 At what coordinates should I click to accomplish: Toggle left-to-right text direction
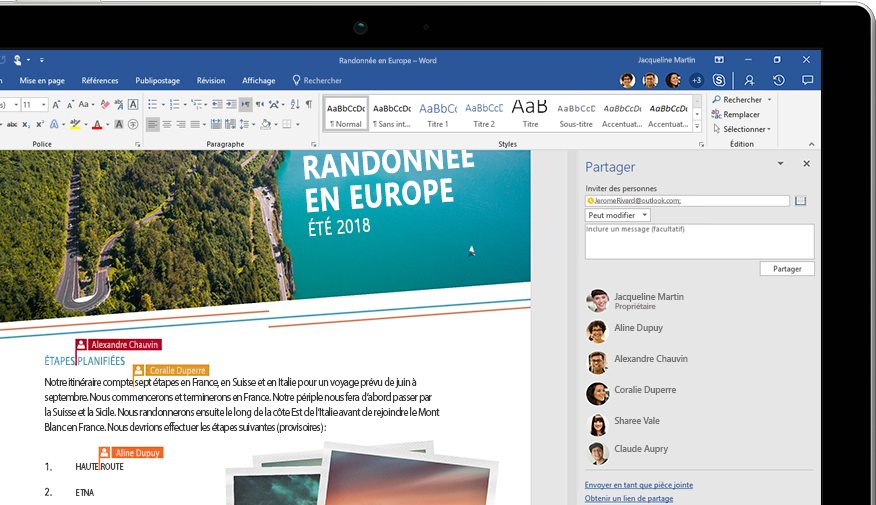coord(246,104)
